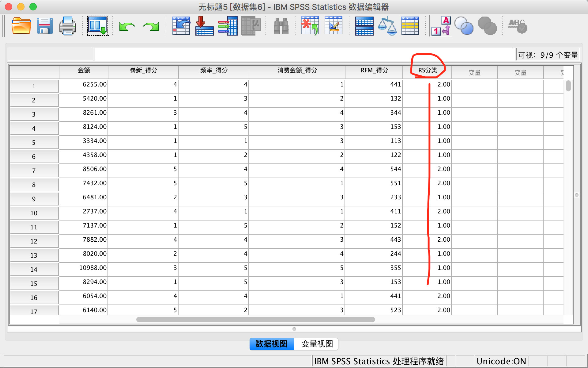
Task: Click the vertical scrollbar thumb of the grid
Action: tap(568, 86)
